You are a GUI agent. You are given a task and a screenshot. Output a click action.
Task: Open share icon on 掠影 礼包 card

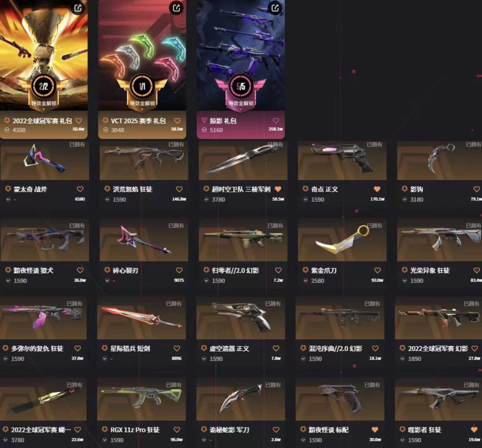[x=275, y=8]
